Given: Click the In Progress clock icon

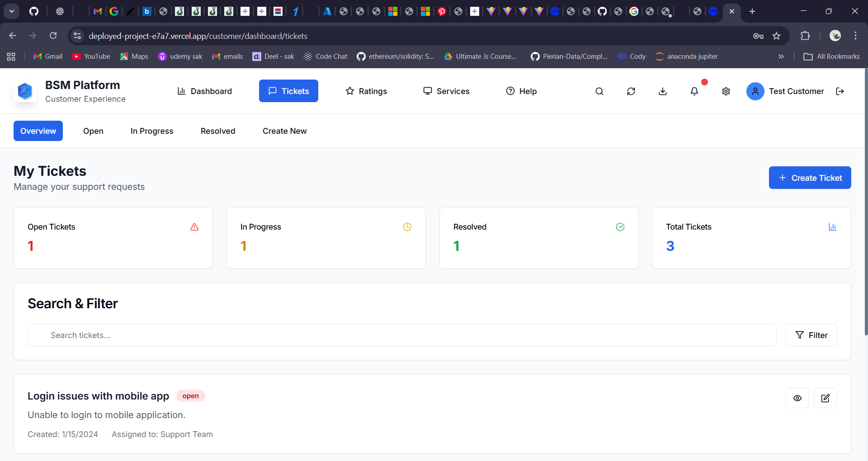Looking at the screenshot, I should coord(407,227).
